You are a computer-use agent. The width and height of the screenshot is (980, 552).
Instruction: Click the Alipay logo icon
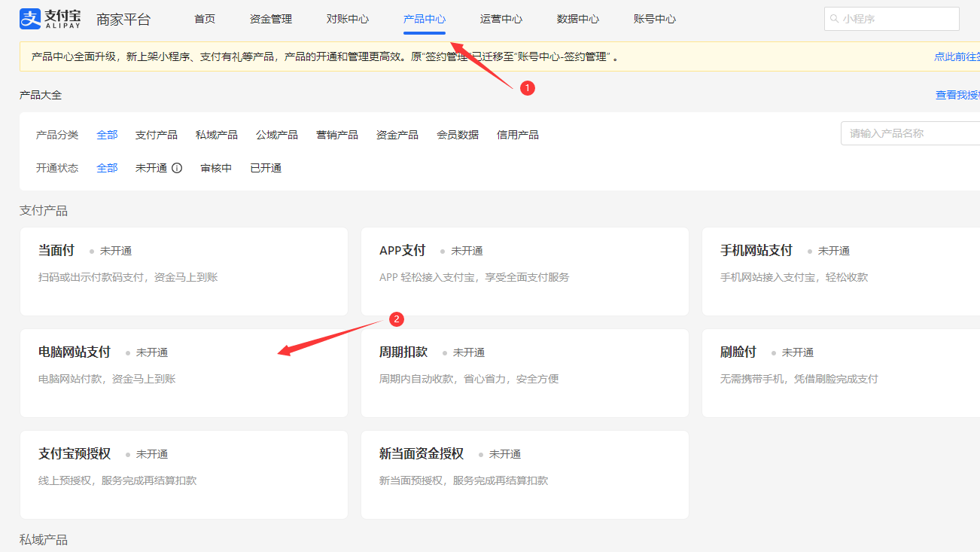pyautogui.click(x=29, y=19)
